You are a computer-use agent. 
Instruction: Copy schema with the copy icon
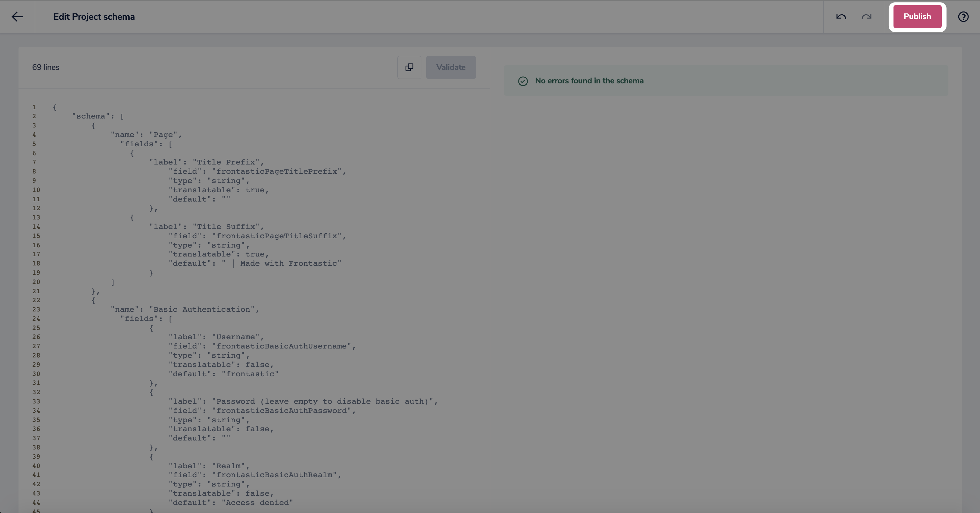pos(409,67)
